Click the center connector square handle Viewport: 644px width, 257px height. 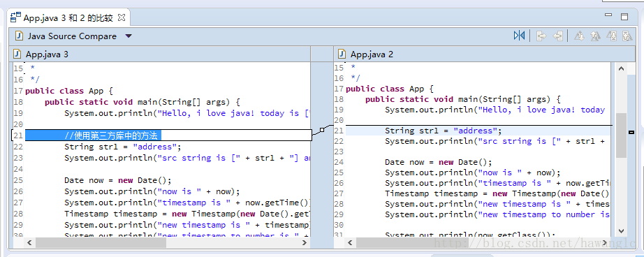coord(322,130)
